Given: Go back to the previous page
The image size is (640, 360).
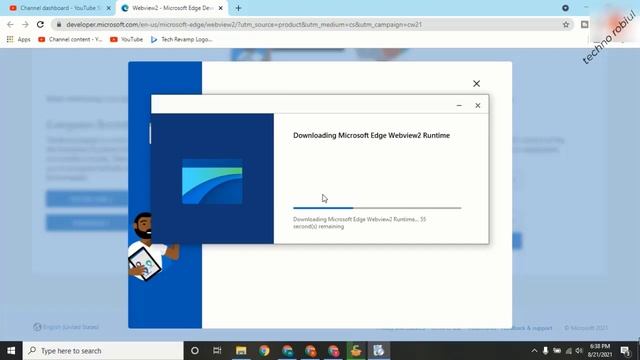Looking at the screenshot, I should pyautogui.click(x=10, y=24).
